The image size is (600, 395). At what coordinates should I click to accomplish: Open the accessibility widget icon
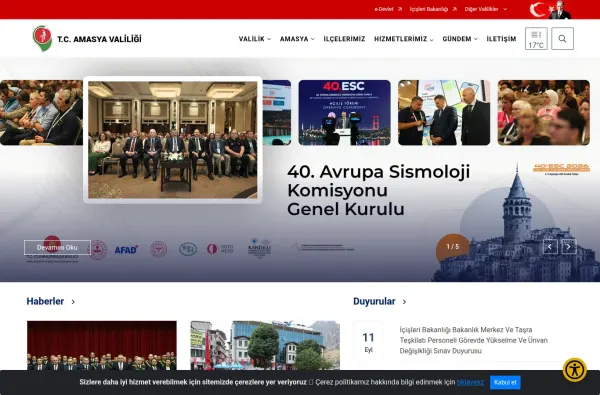tap(574, 370)
